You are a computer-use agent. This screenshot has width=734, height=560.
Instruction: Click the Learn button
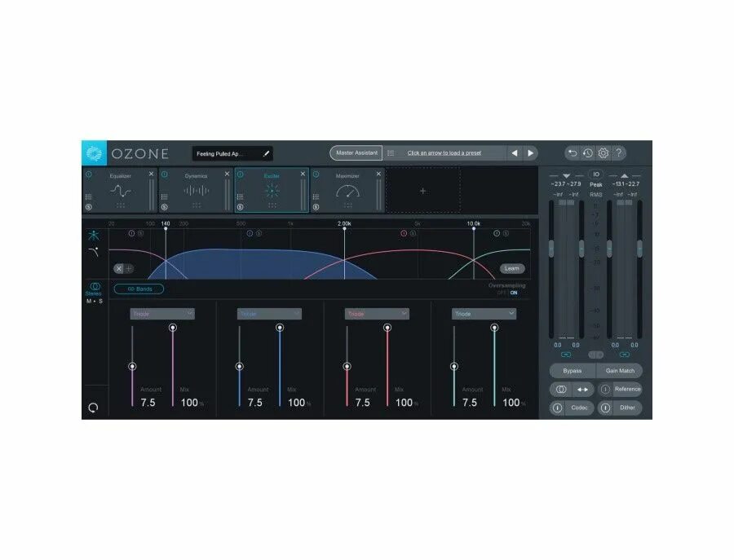coord(511,268)
